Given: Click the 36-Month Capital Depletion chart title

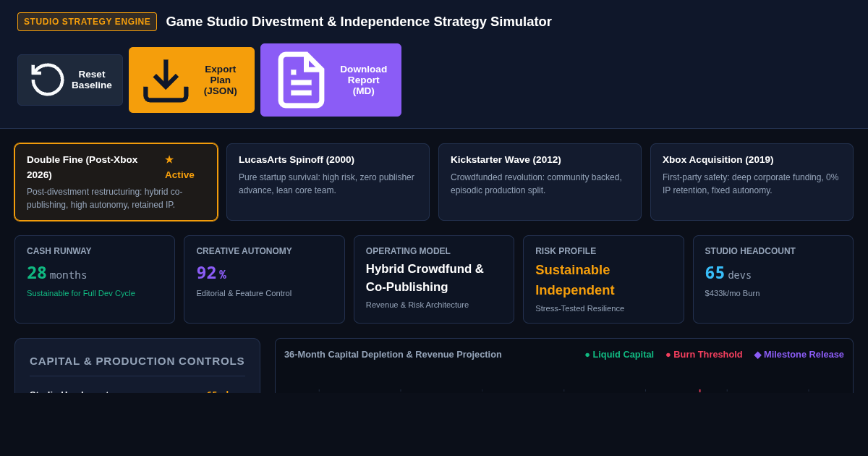Looking at the screenshot, I should pos(393,355).
